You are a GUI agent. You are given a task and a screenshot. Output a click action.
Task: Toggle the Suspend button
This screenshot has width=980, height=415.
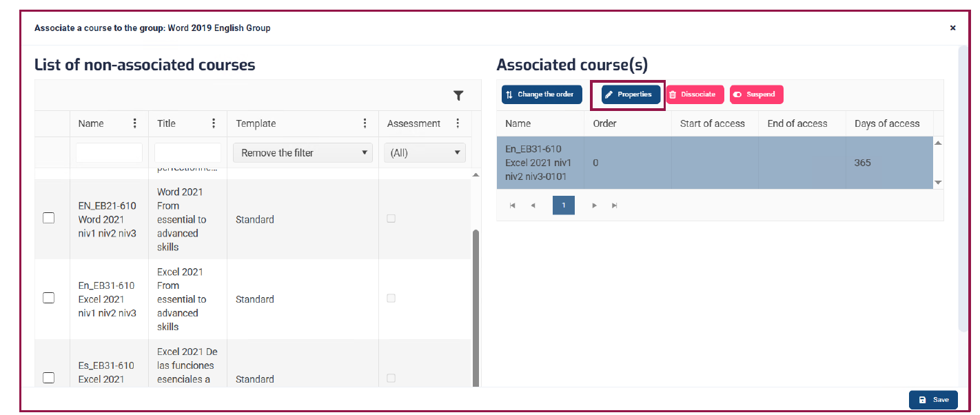[757, 94]
